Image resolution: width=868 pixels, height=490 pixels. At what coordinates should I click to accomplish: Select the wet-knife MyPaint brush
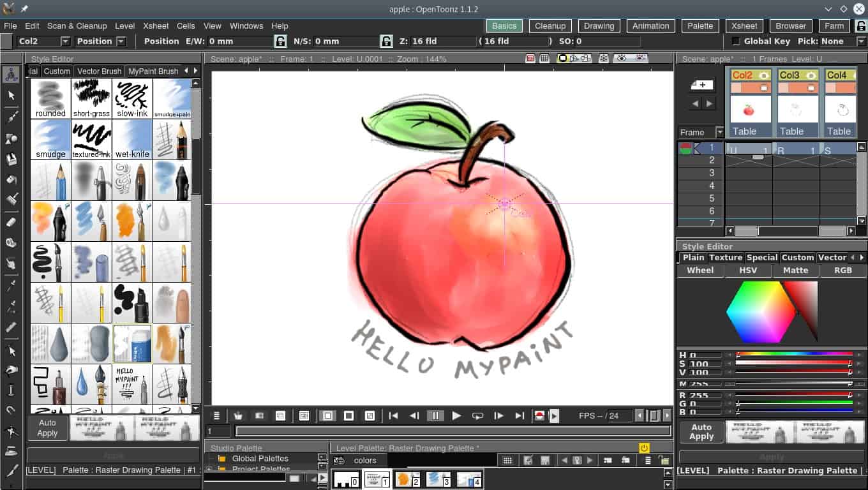[x=132, y=139]
